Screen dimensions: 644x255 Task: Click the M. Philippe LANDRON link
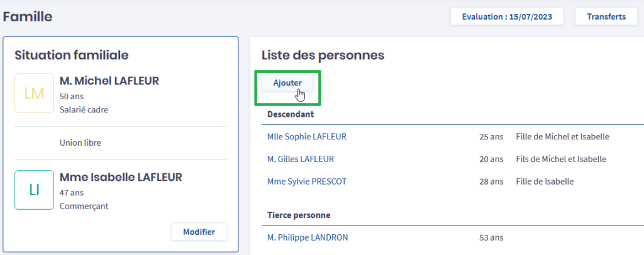308,237
